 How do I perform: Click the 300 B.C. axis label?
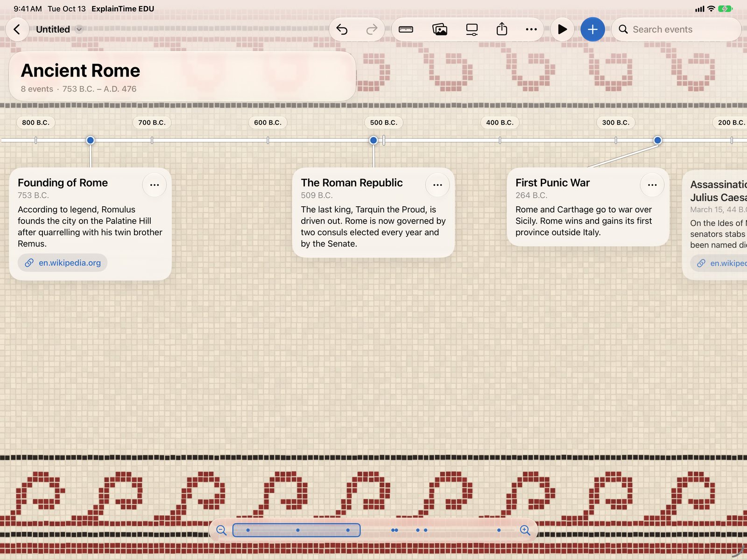[x=616, y=123]
